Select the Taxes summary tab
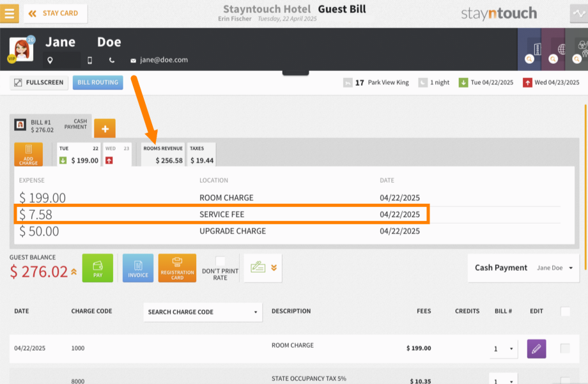 (201, 154)
